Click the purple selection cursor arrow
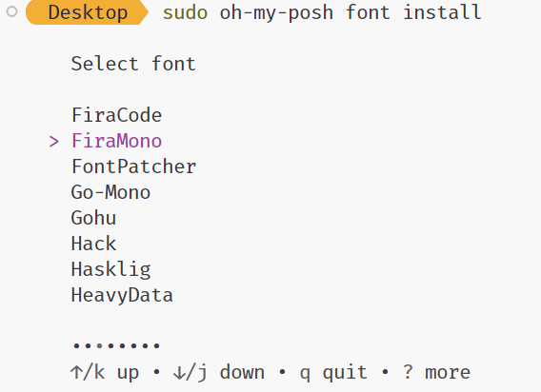 [54, 142]
